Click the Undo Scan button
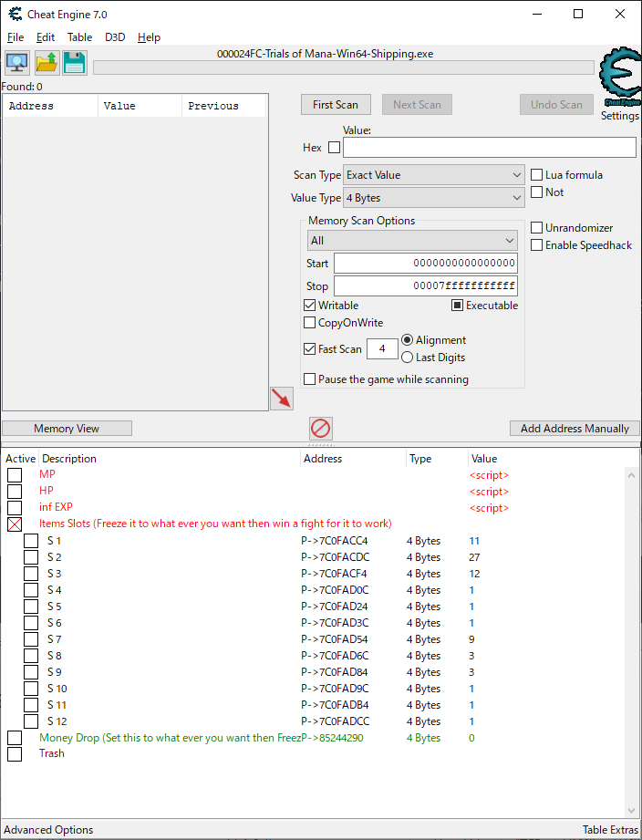642x840 pixels. pos(556,105)
